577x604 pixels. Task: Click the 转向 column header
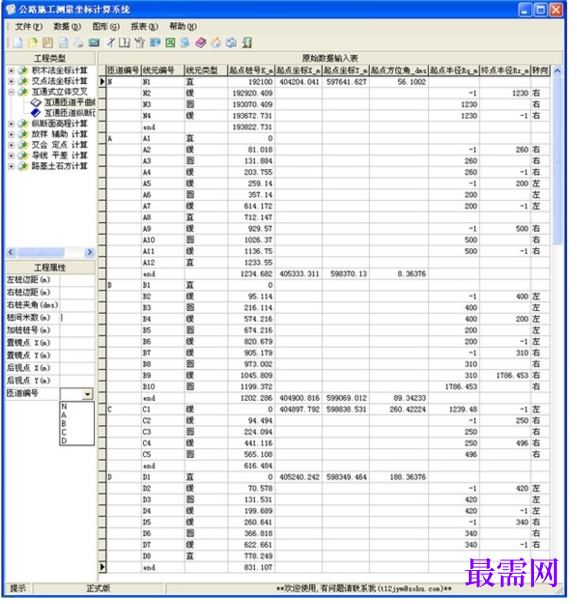(540, 70)
